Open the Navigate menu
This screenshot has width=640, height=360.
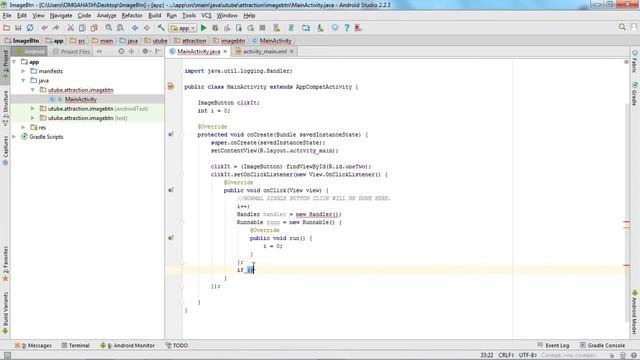click(61, 16)
